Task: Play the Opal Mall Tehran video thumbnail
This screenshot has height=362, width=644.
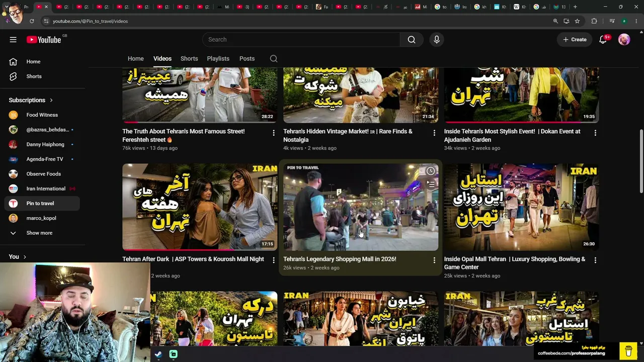Action: (x=521, y=207)
